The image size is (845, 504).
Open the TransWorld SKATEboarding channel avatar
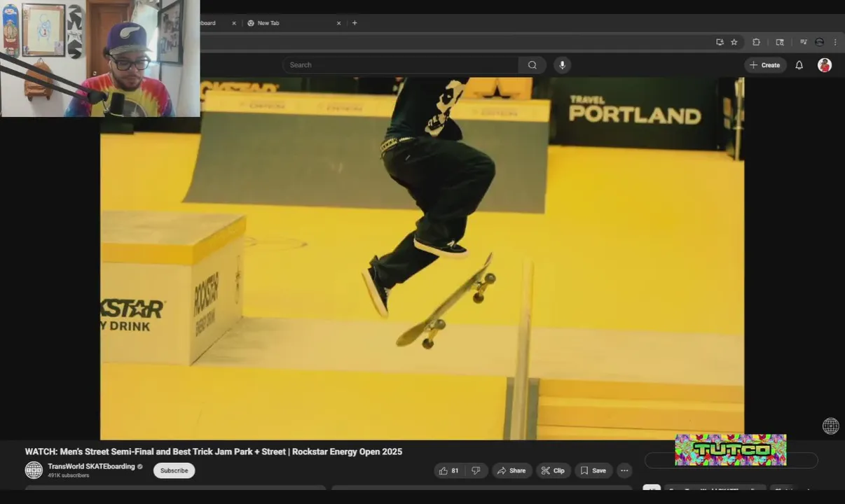click(34, 470)
